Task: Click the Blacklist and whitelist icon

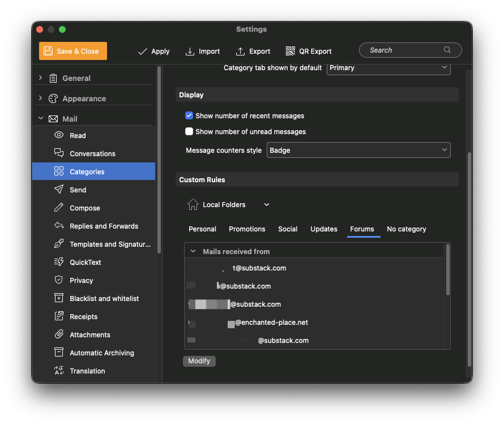Action: coord(58,298)
